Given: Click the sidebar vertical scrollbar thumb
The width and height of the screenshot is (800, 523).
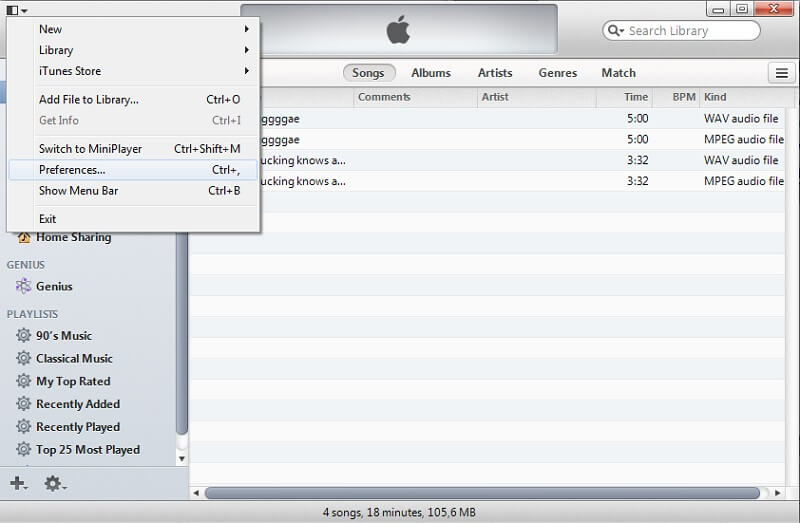Looking at the screenshot, I should [x=182, y=334].
